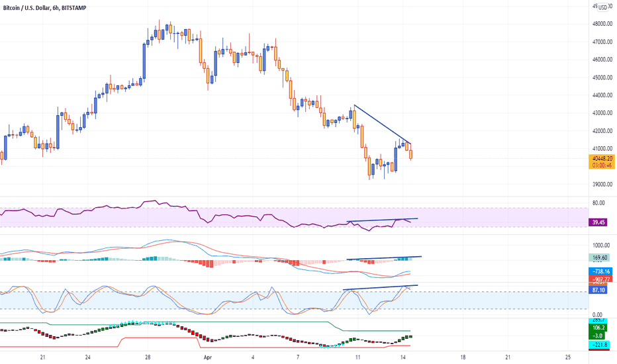This screenshot has height=364, width=617.
Task: Click the 4 date label on the time axis
Action: [253, 357]
